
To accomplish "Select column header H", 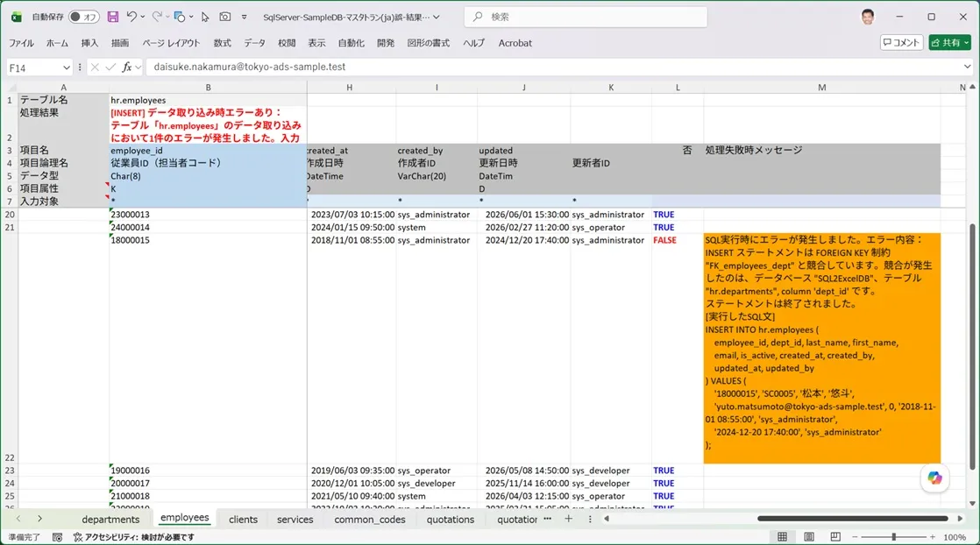I will point(350,88).
